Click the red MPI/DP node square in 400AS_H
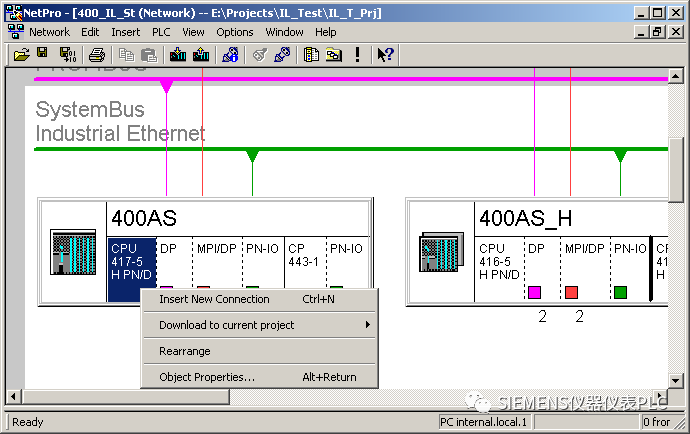Screen dimensions: 690x434 571,292
